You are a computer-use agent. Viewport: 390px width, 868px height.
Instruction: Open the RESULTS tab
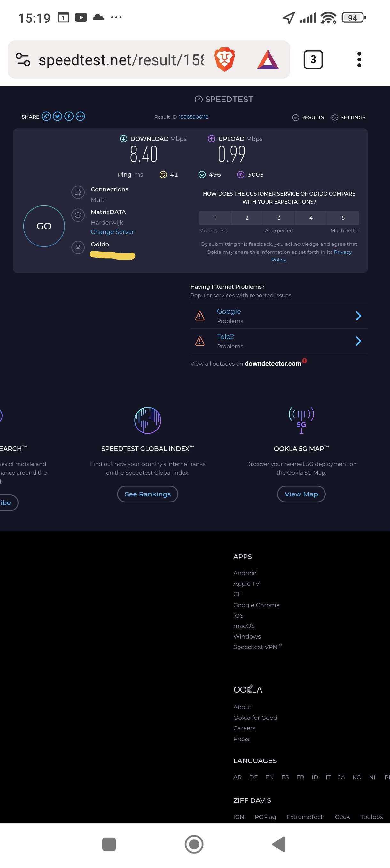pyautogui.click(x=308, y=117)
